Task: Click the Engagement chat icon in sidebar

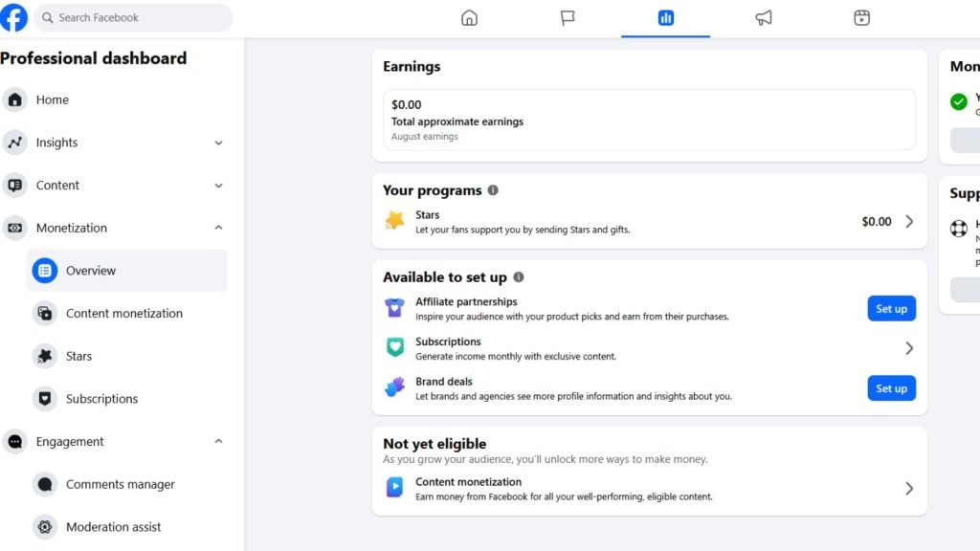Action: tap(15, 442)
